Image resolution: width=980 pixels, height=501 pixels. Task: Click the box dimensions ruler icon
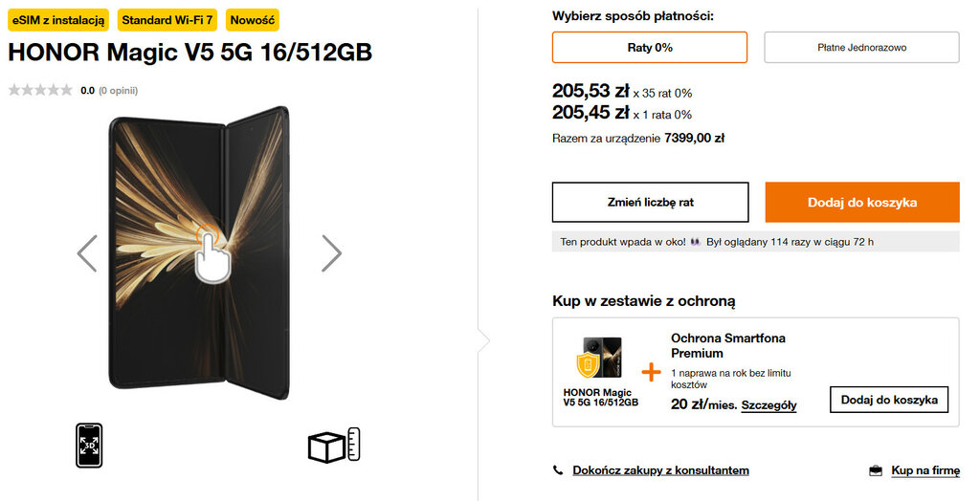click(334, 446)
